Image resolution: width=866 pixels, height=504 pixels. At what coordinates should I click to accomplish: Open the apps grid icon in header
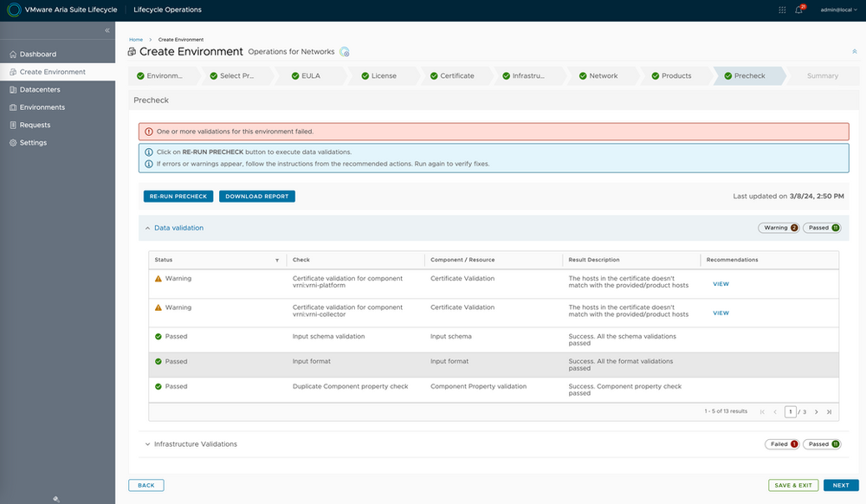click(x=783, y=10)
